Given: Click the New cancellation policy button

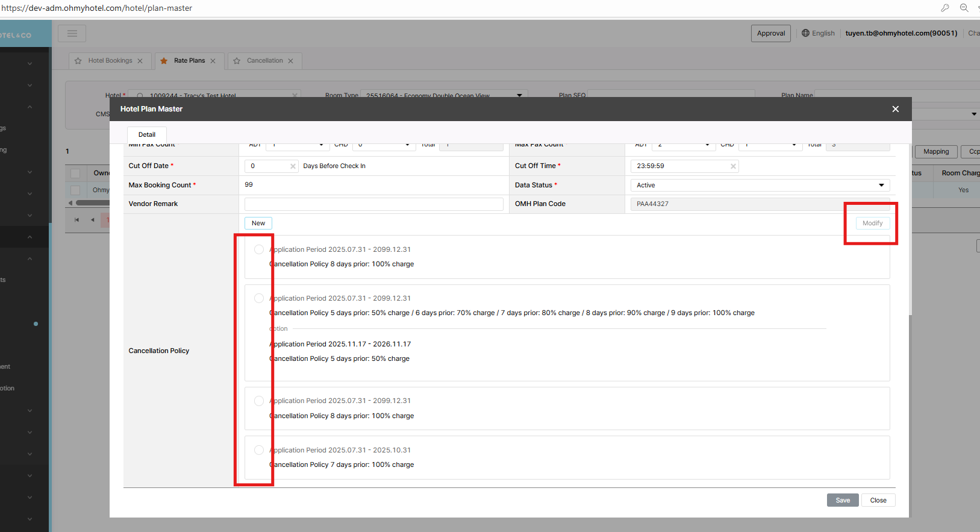Looking at the screenshot, I should pyautogui.click(x=258, y=224).
